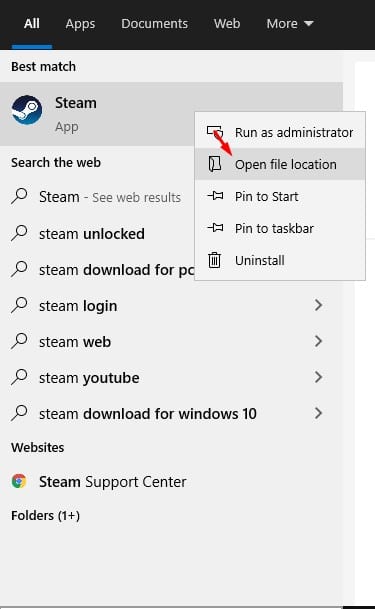Image resolution: width=375 pixels, height=609 pixels.
Task: Click the pin icon beside Pin to taskbar
Action: (215, 228)
